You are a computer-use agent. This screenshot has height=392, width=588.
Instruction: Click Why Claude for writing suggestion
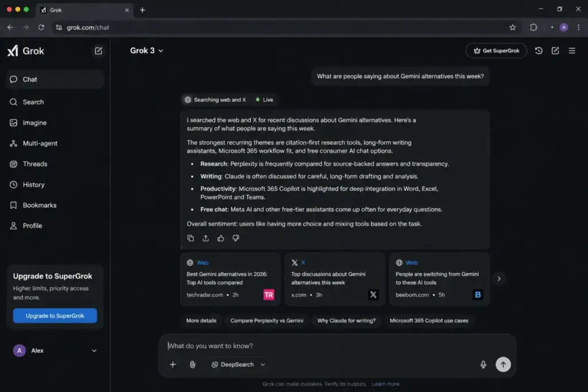click(x=346, y=320)
